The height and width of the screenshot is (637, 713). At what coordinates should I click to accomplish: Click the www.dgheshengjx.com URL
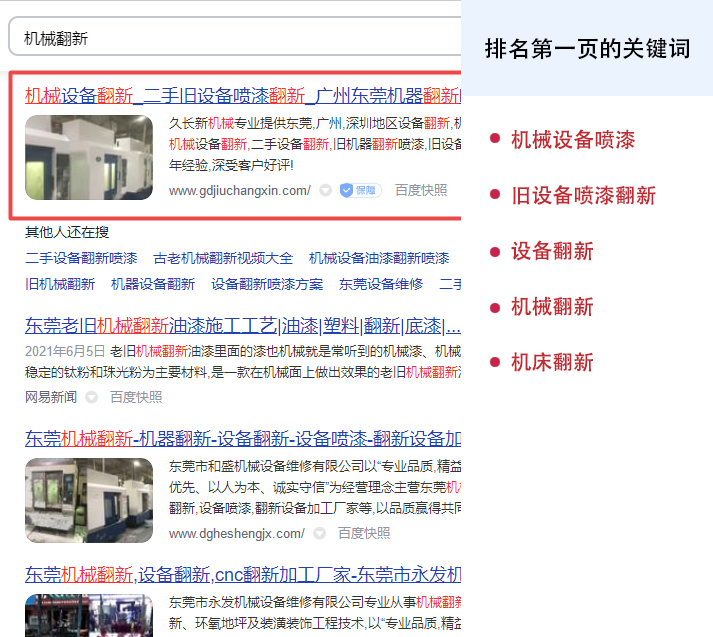[236, 533]
